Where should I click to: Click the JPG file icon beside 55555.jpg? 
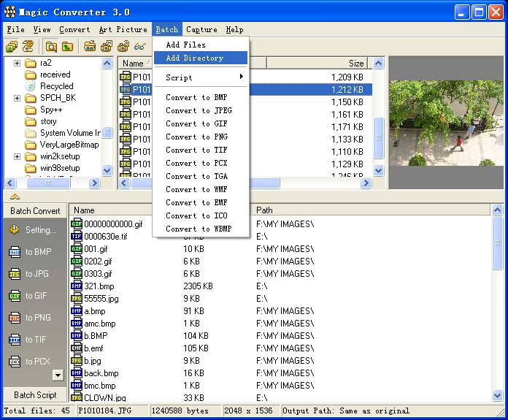click(77, 298)
